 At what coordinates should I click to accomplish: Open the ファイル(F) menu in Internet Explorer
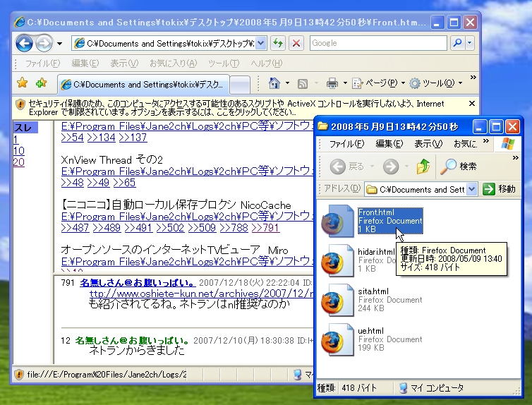(43, 64)
